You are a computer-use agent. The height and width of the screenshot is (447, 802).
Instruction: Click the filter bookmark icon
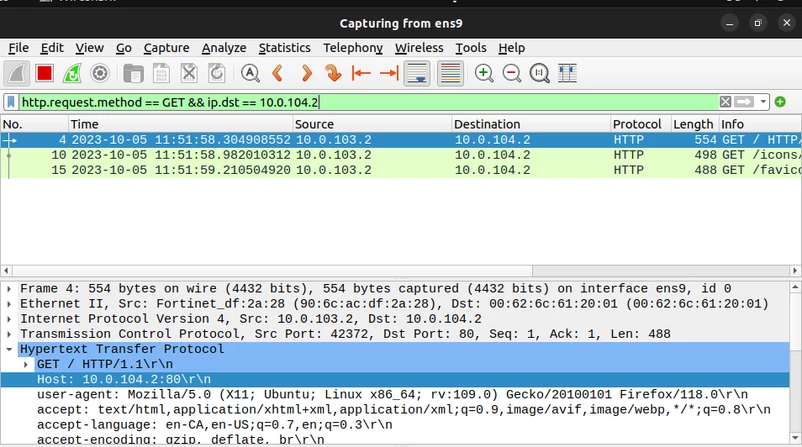(11, 102)
